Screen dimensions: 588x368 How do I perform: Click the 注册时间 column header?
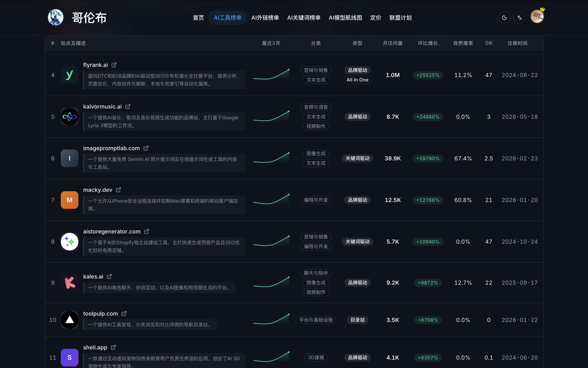517,43
